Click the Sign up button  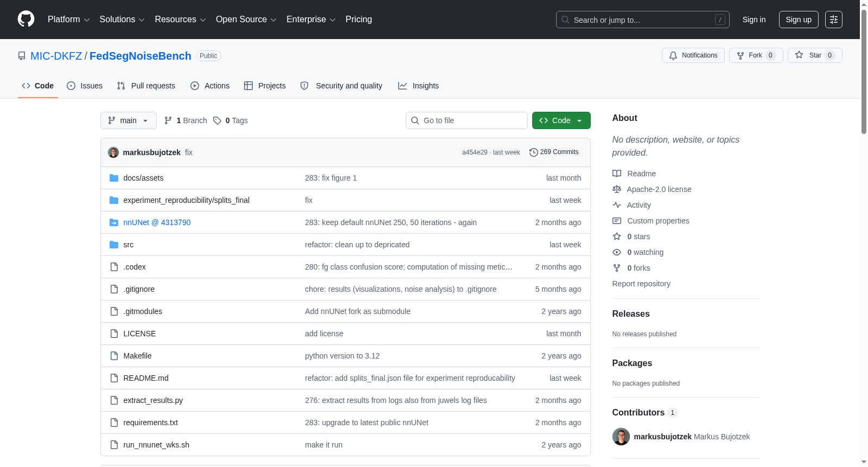click(799, 20)
